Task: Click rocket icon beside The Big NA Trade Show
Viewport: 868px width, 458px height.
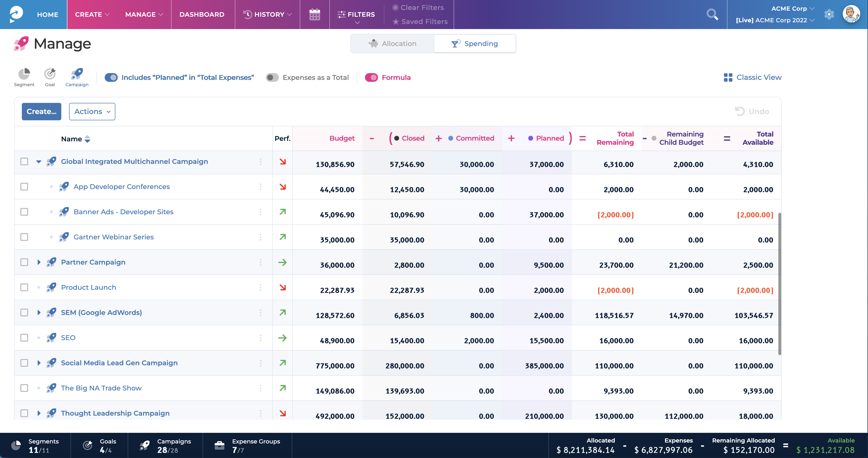Action: (x=51, y=388)
